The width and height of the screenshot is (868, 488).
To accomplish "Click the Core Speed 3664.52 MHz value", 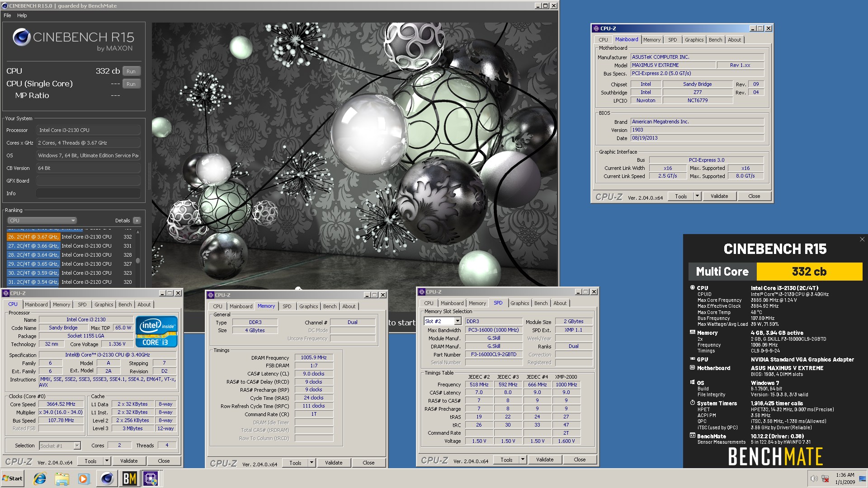I will (61, 404).
